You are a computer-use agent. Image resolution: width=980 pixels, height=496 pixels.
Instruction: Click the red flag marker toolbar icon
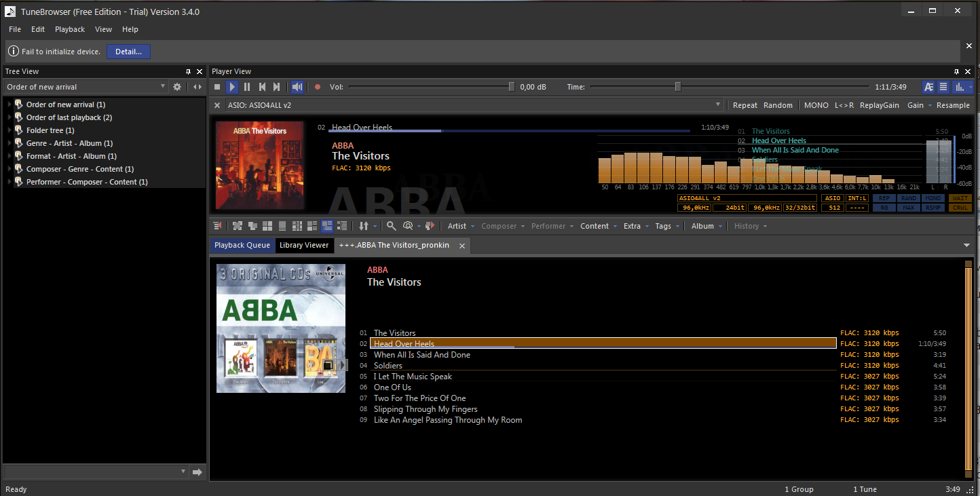click(x=430, y=226)
